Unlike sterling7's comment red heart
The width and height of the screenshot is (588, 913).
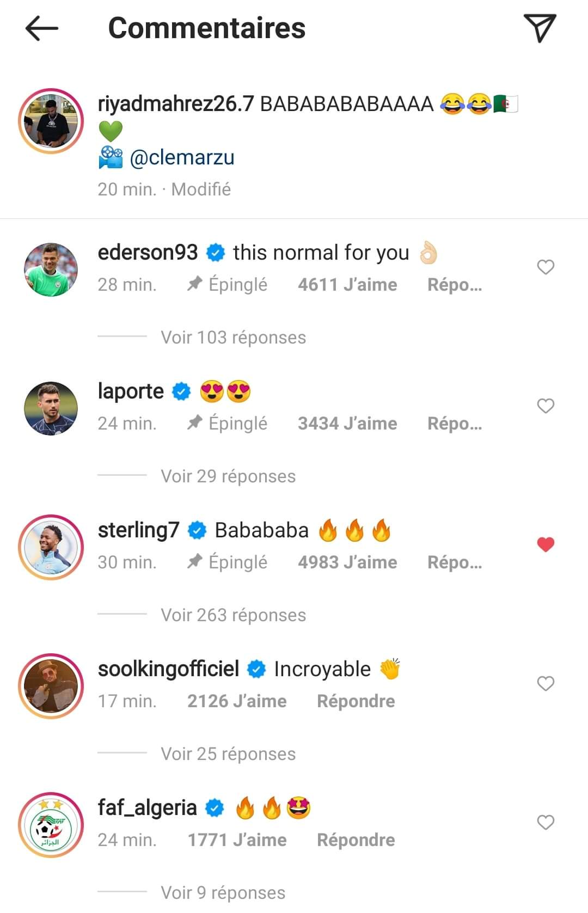[546, 544]
